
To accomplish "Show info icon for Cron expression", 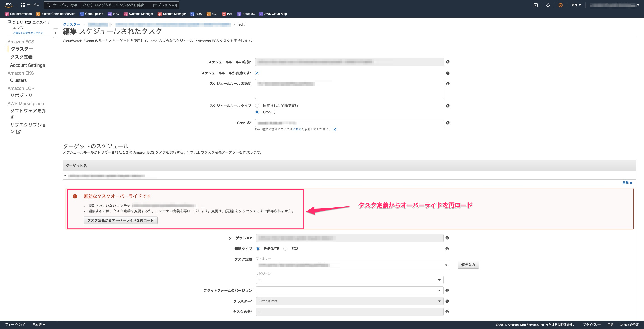I will pos(448,123).
